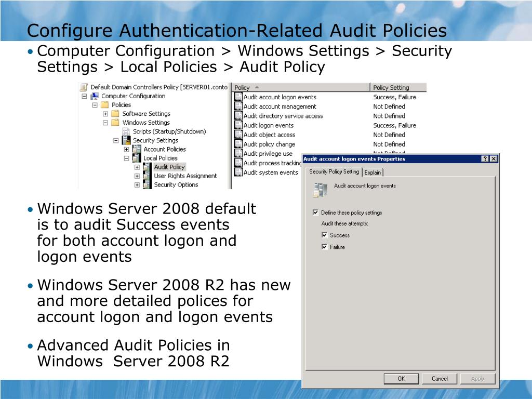
Task: Expand the Audit Policy node
Action: point(137,167)
